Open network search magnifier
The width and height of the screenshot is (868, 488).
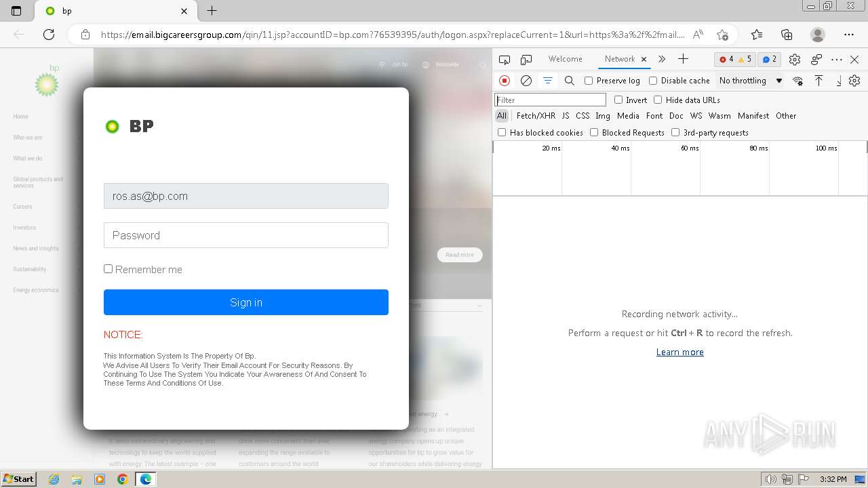pyautogui.click(x=570, y=81)
